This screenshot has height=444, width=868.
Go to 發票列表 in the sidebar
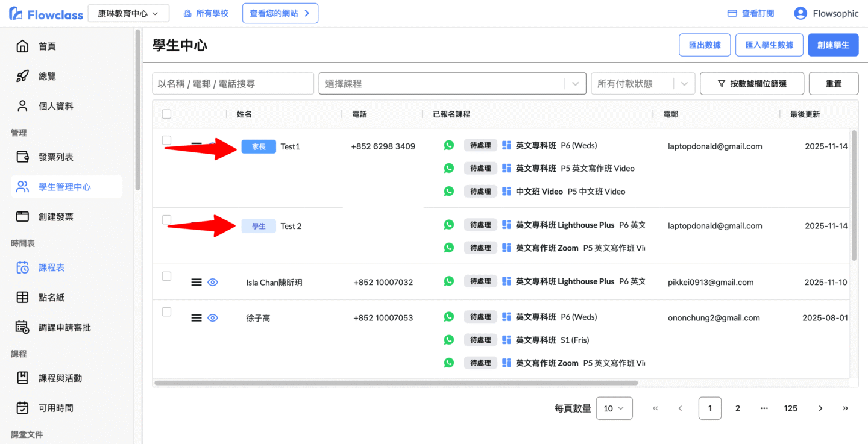(x=55, y=157)
